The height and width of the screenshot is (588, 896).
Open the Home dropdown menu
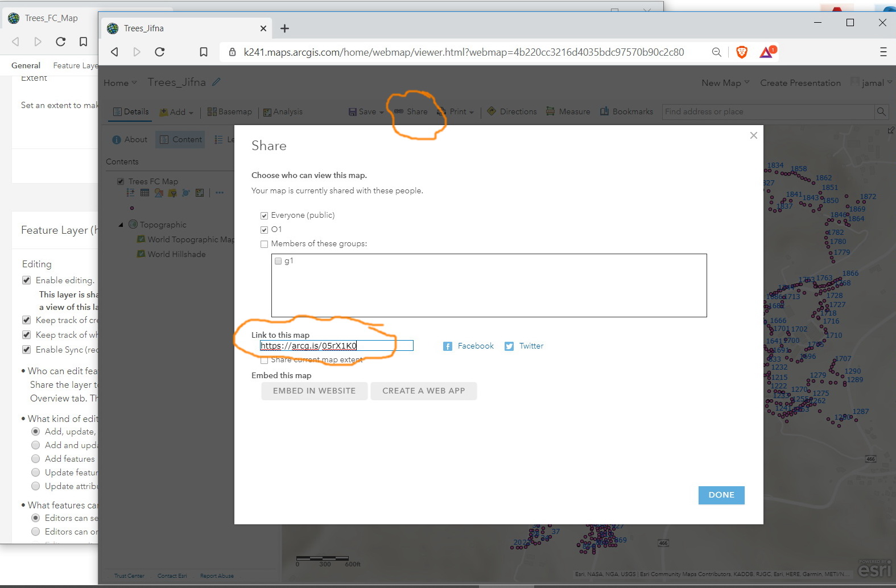(x=120, y=83)
